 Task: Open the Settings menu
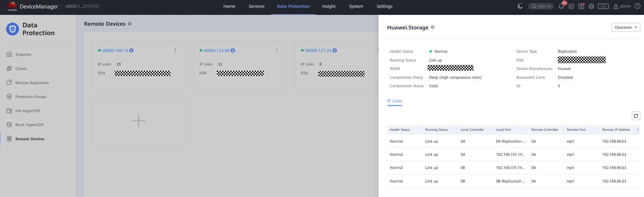(x=385, y=6)
